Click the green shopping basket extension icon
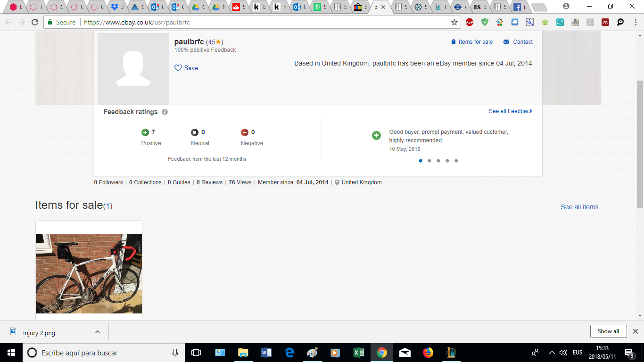644x362 pixels. [x=545, y=22]
